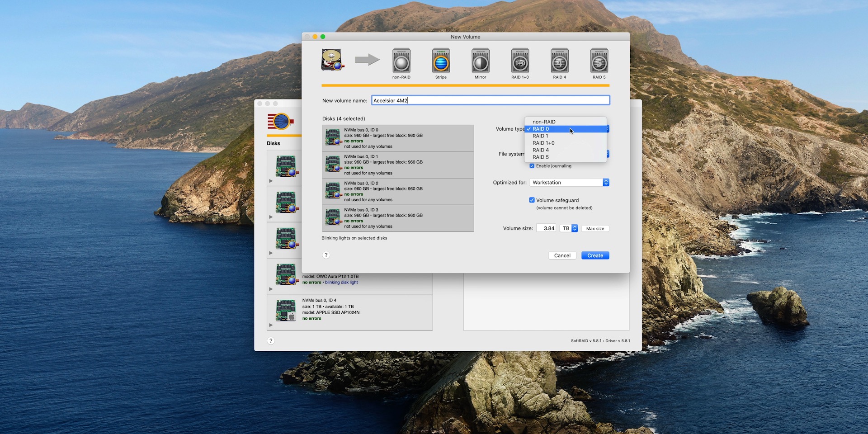Viewport: 868px width, 434px height.
Task: Click the Max size button
Action: pyautogui.click(x=595, y=229)
